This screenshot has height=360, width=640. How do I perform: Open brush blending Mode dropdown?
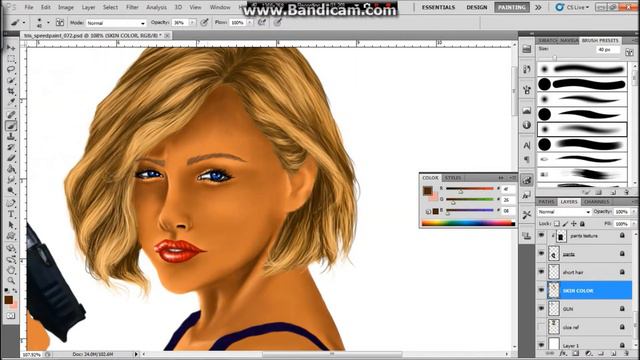pos(116,23)
